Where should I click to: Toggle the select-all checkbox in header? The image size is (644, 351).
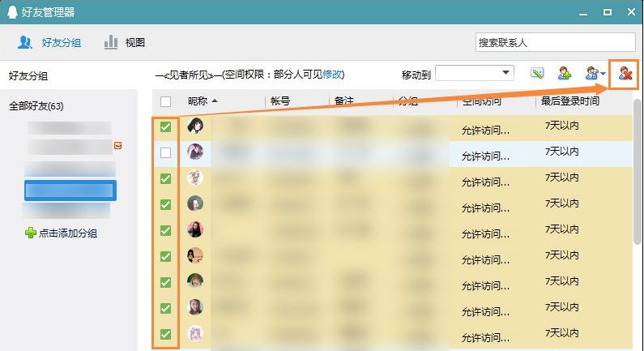pos(166,101)
